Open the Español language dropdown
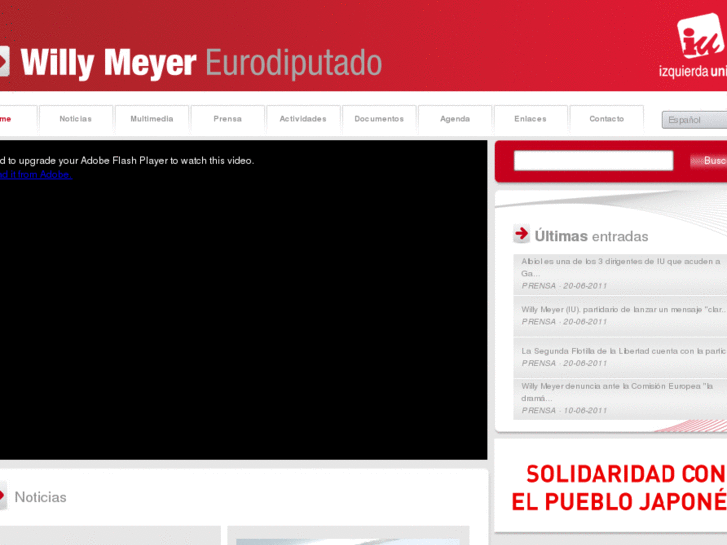 click(x=694, y=120)
